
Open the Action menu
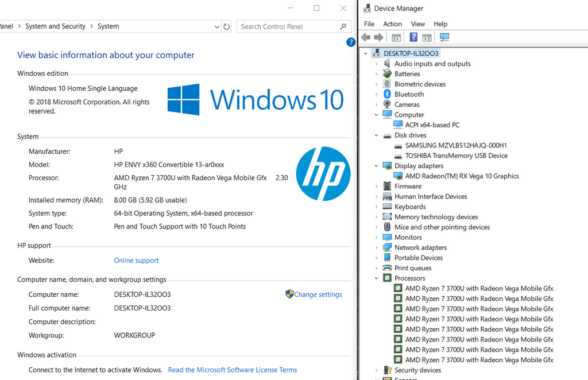(392, 24)
